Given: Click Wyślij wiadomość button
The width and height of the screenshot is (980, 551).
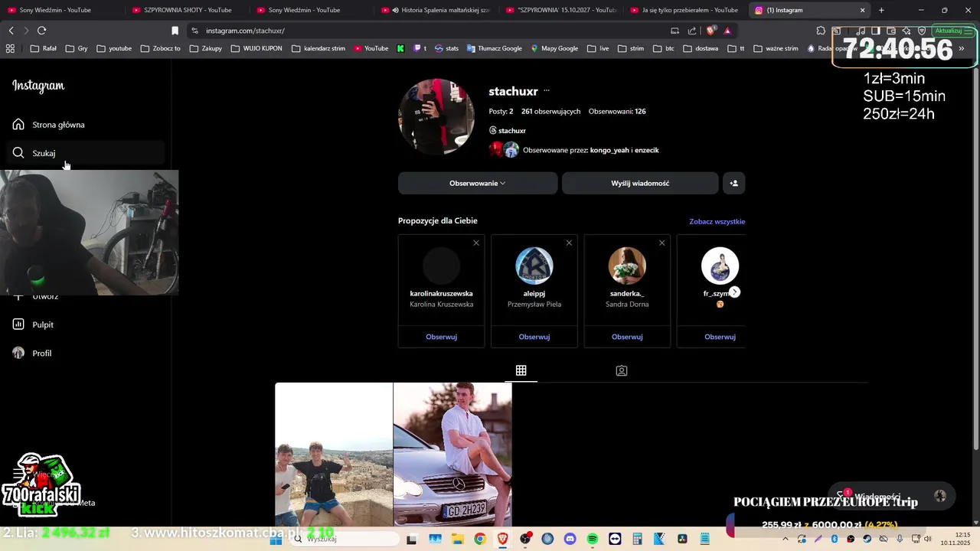Looking at the screenshot, I should point(640,183).
